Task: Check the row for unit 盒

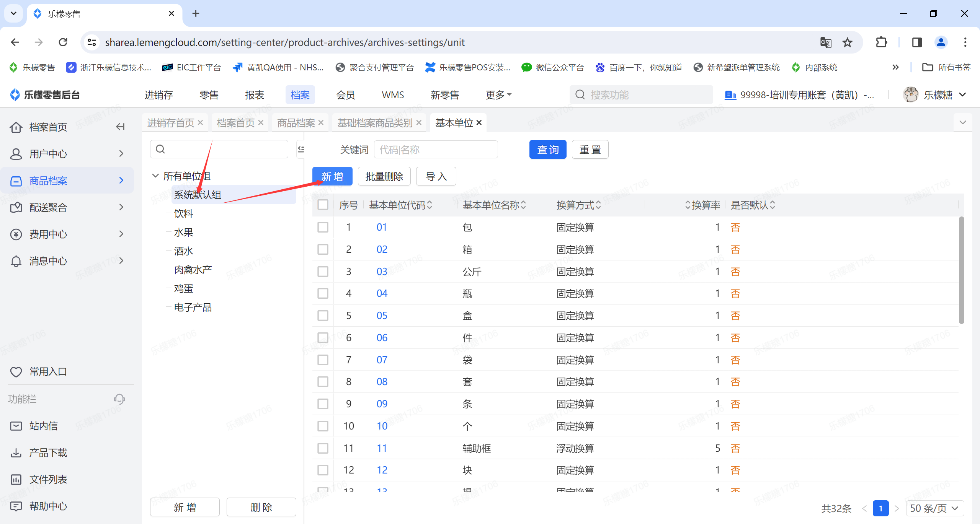Action: 323,316
